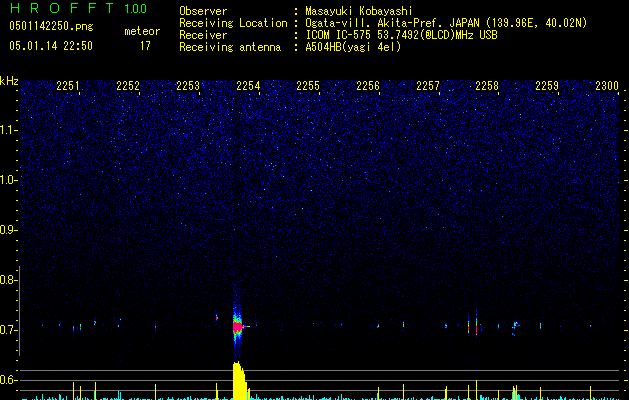Click the 2255 time marker
This screenshot has width=629, height=400.
(x=308, y=86)
